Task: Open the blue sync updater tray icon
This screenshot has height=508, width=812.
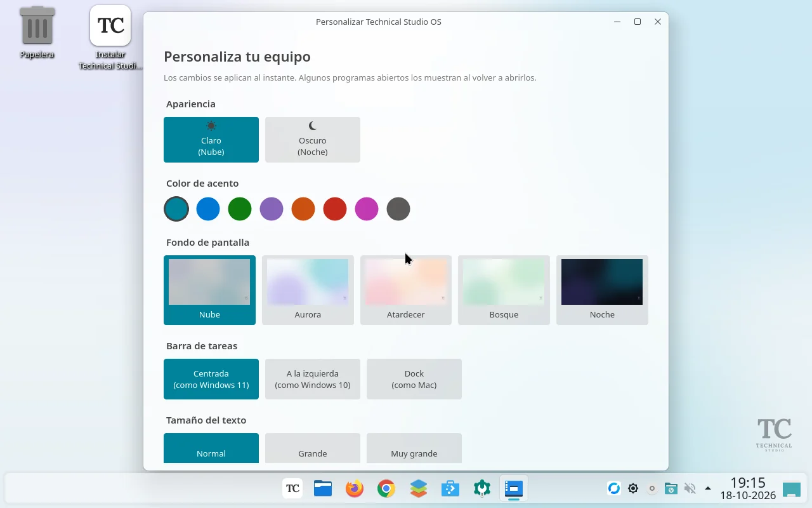Action: click(x=613, y=488)
